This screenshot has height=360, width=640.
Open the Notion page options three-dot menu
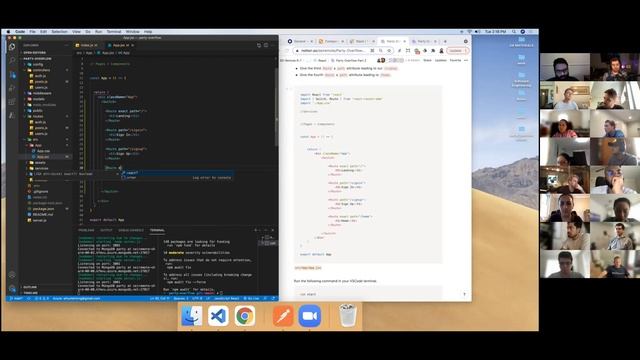point(466,60)
